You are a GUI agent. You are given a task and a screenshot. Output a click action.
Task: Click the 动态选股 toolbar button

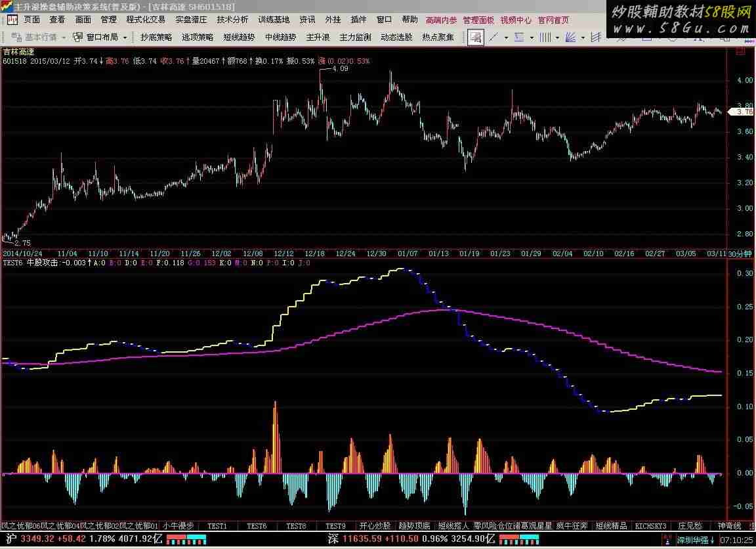396,37
